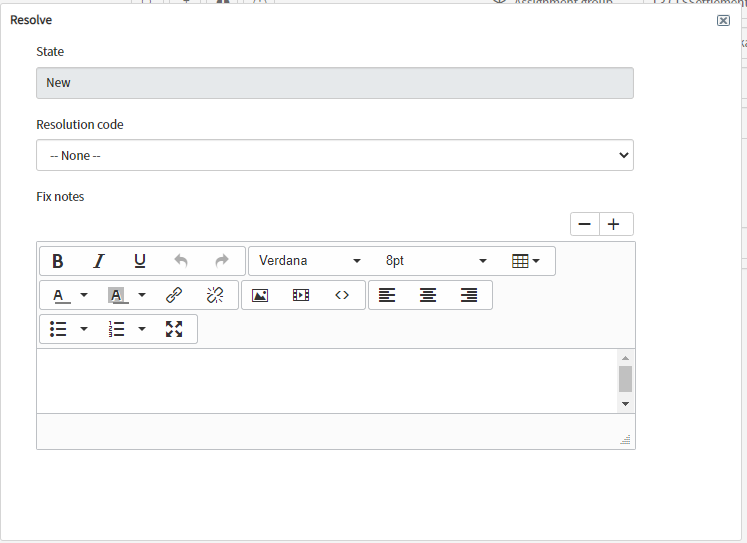Image resolution: width=747 pixels, height=543 pixels.
Task: Toggle underline text formatting
Action: 140,261
